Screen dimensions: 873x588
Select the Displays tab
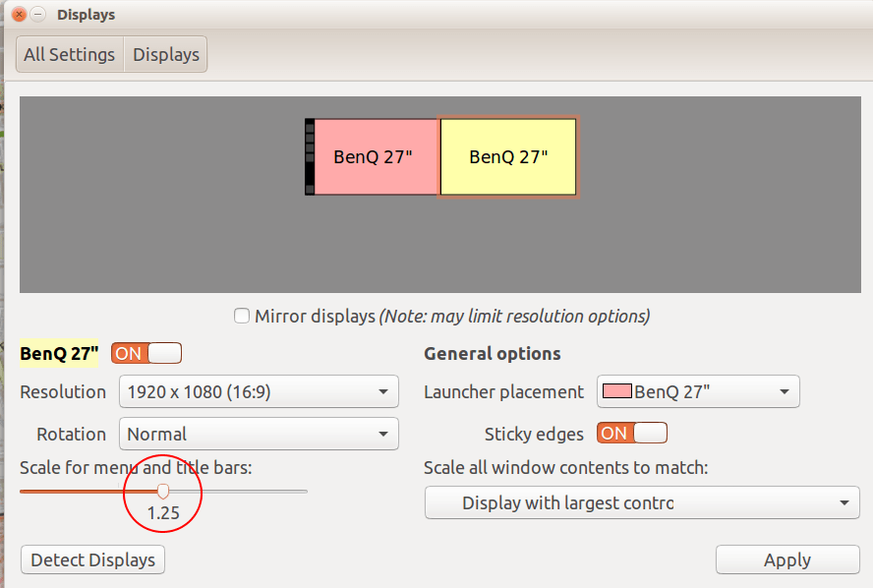pos(165,54)
